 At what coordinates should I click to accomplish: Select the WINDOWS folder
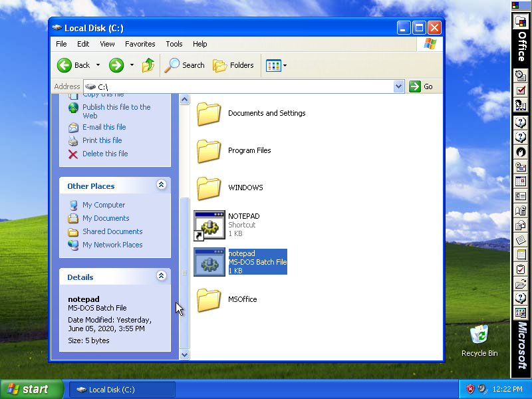point(229,188)
